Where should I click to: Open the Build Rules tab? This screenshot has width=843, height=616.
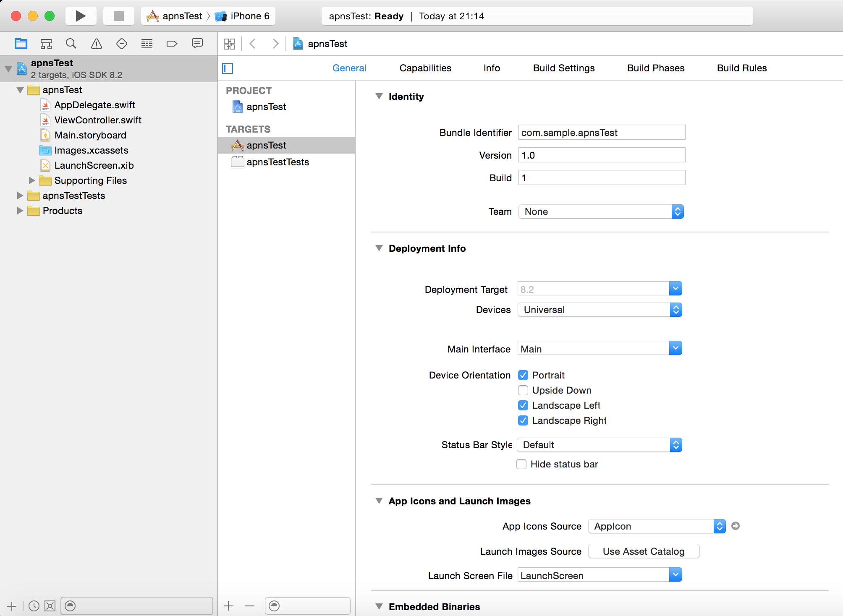pyautogui.click(x=742, y=68)
